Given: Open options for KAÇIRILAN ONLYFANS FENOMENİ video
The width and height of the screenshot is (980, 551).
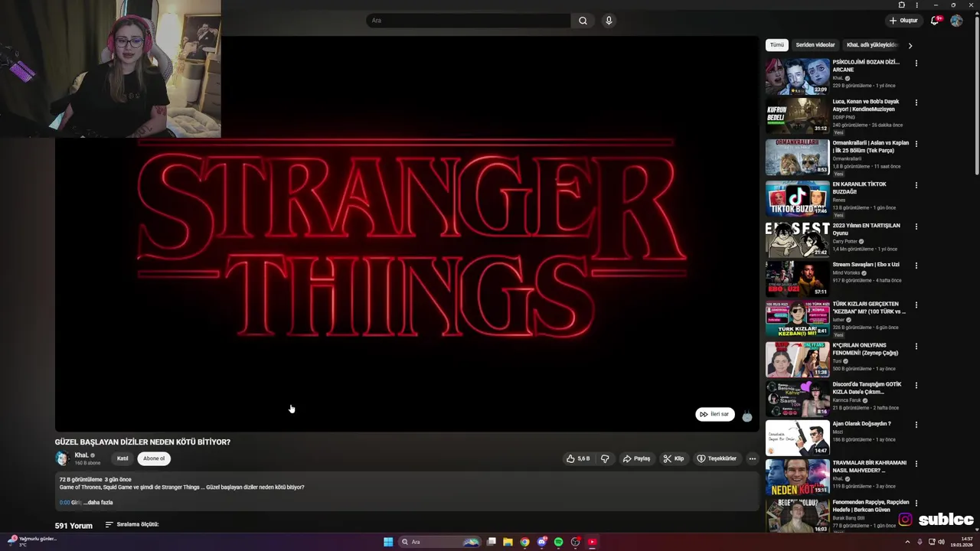Looking at the screenshot, I should (x=916, y=346).
